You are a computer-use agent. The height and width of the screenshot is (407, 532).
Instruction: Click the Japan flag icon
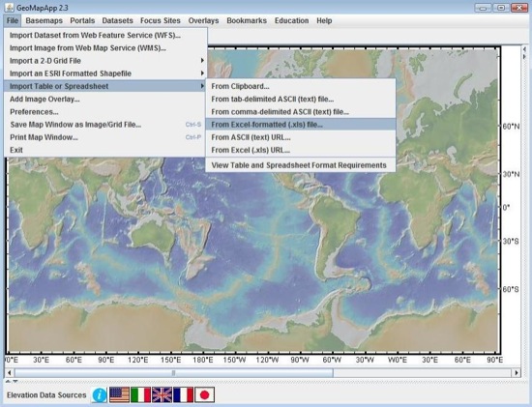click(205, 395)
